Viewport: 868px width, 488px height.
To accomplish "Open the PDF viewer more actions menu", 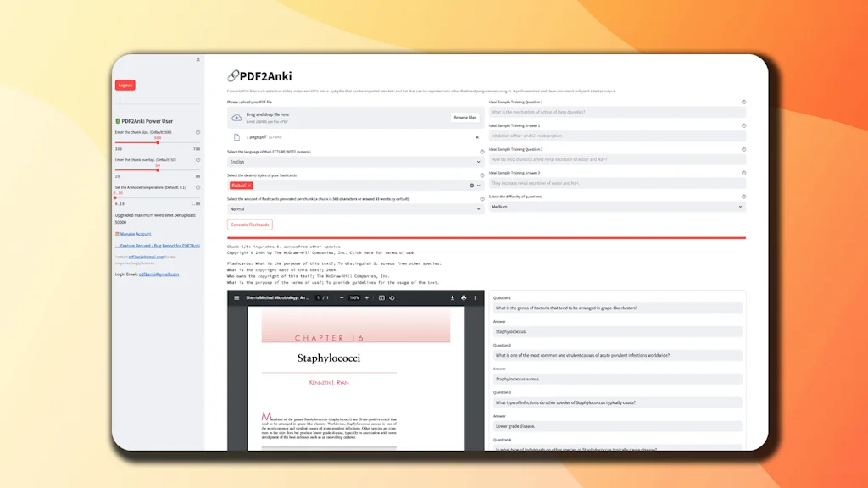I will (475, 298).
